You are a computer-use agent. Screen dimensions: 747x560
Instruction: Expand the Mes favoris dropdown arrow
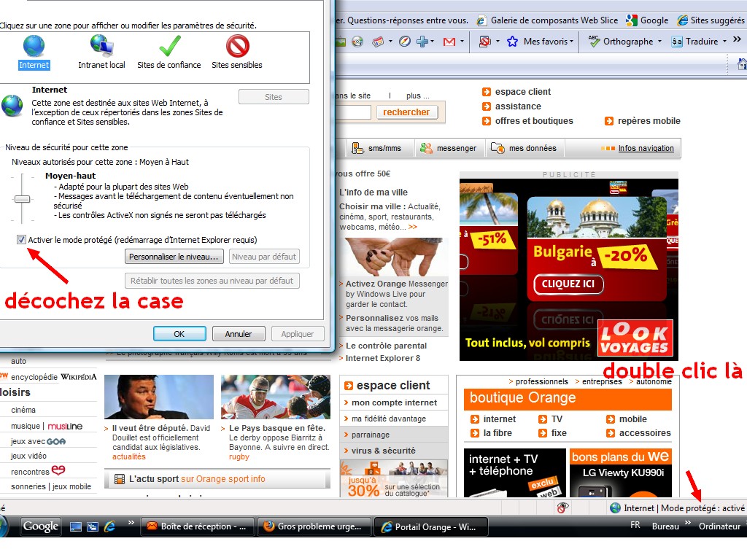[573, 42]
